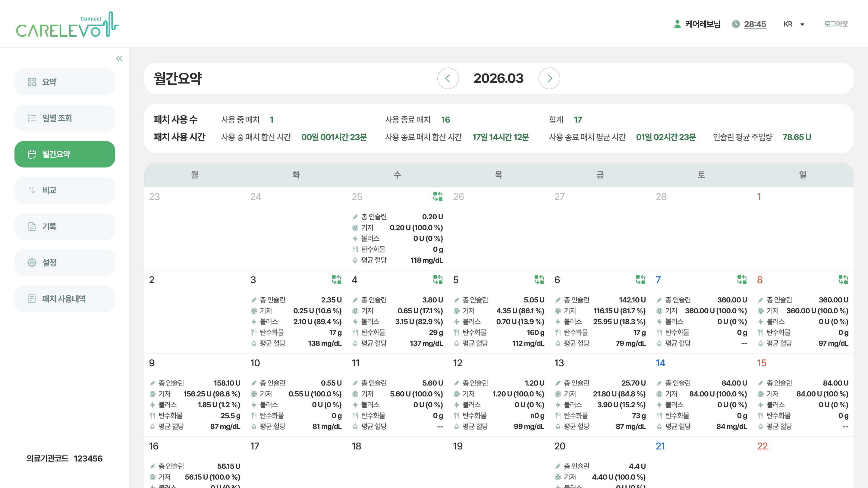Click the 142.10 U total on day 6

[632, 300]
